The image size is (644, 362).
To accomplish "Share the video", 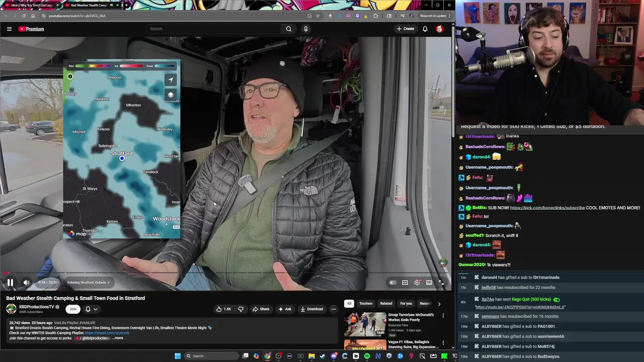I will point(261,309).
